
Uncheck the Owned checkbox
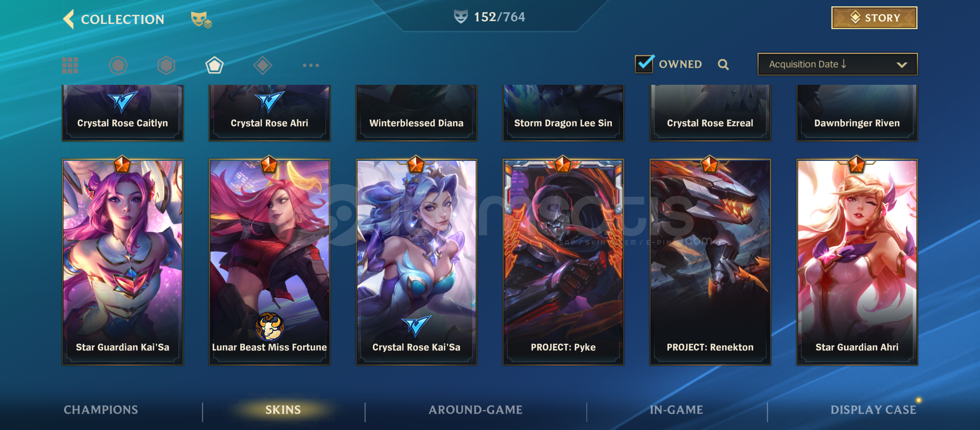click(x=644, y=64)
